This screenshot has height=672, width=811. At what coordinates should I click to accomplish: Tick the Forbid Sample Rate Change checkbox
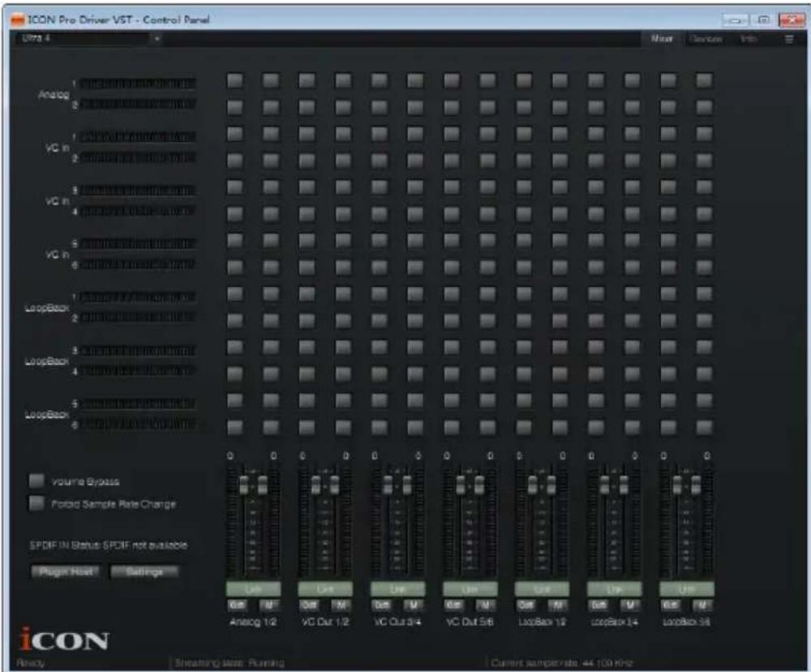tap(36, 503)
